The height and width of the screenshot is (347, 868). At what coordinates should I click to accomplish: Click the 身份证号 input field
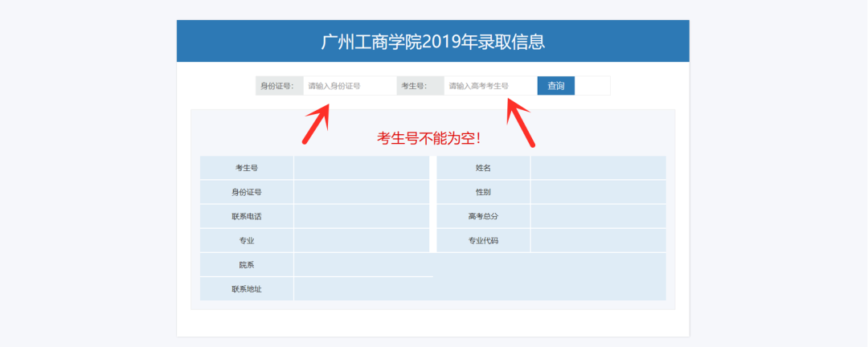tap(350, 86)
